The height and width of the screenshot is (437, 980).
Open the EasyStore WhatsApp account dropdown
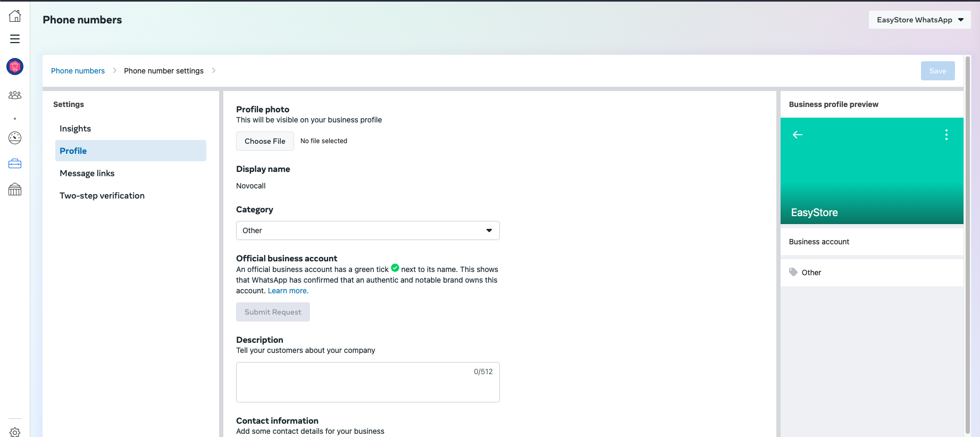[x=920, y=20]
